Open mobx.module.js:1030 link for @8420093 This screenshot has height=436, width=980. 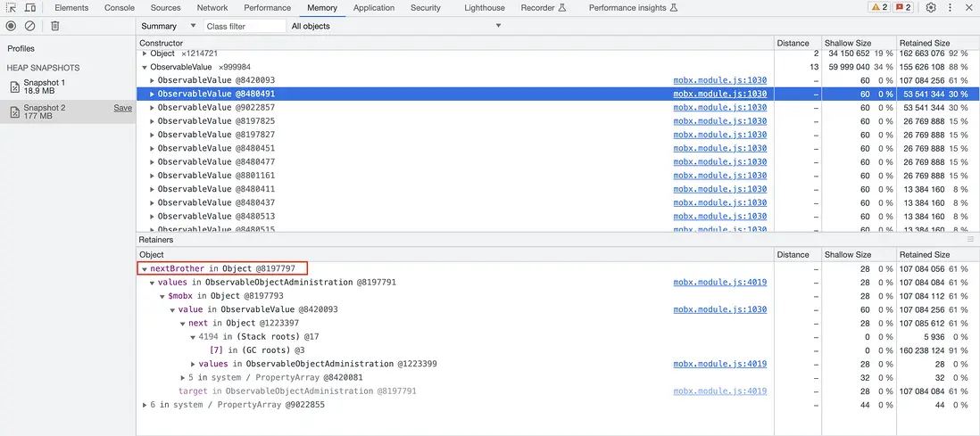click(720, 80)
